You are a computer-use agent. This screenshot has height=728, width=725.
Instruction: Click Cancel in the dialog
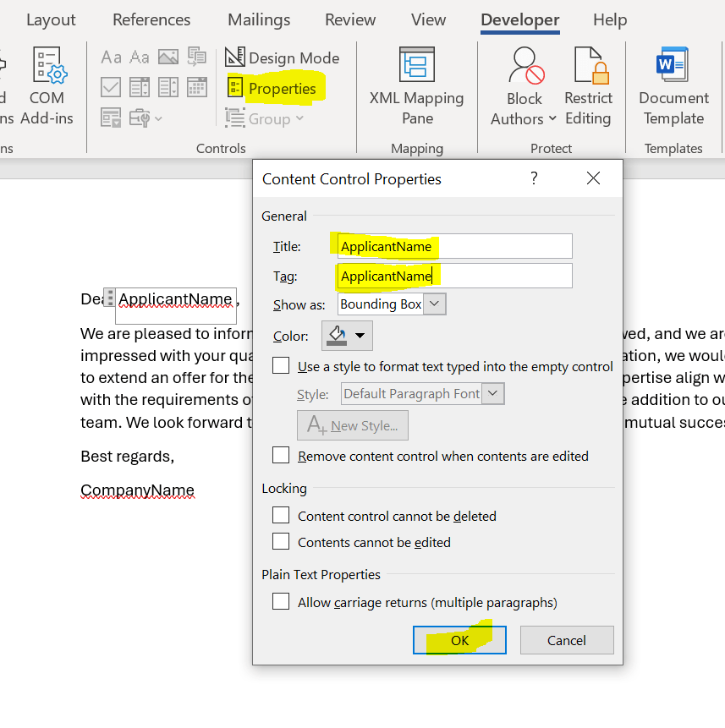567,640
